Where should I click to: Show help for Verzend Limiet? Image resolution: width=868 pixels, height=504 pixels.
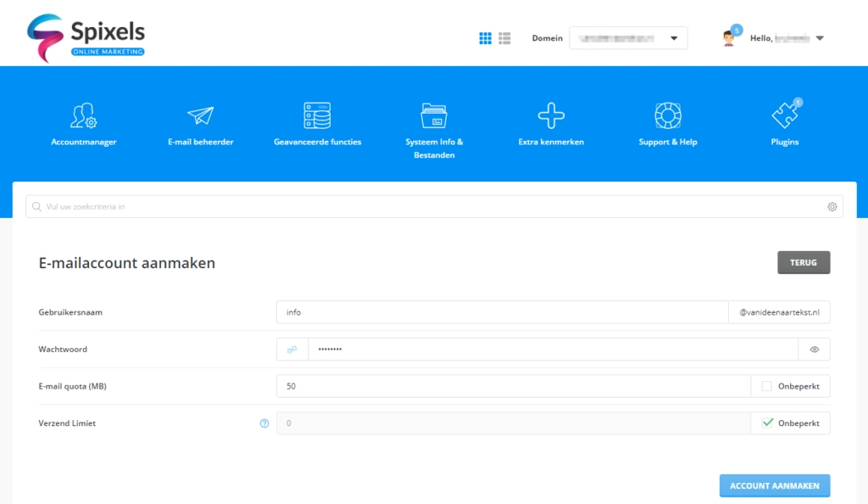264,423
